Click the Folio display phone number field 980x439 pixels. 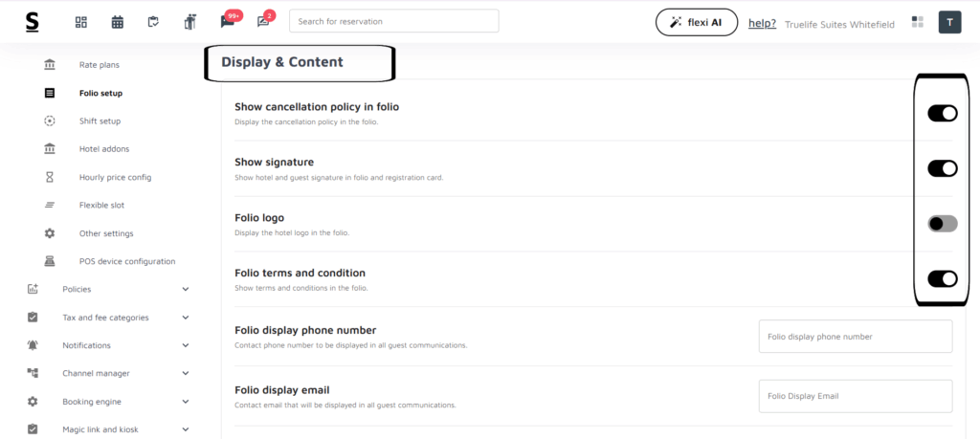[x=855, y=337]
